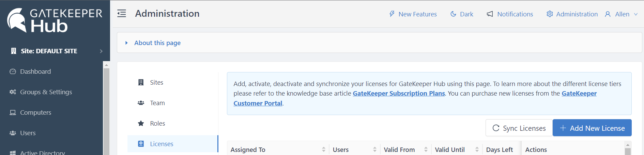Open New Features lightning bolt icon
Image resolution: width=644 pixels, height=155 pixels.
[392, 14]
